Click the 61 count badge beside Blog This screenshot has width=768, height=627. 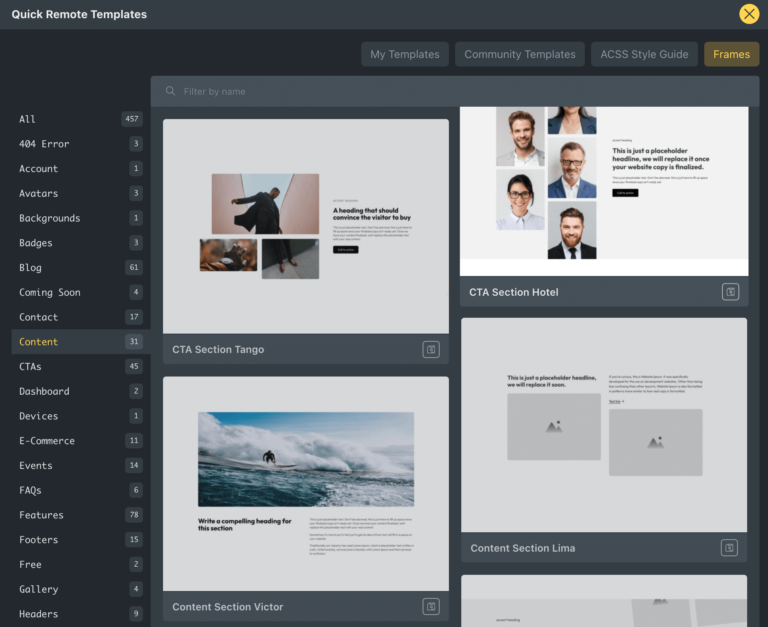(x=134, y=267)
